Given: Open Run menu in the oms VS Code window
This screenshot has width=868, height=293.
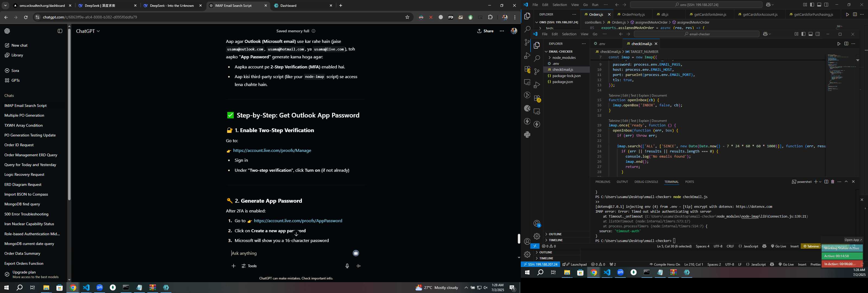Looking at the screenshot, I should 595,5.
